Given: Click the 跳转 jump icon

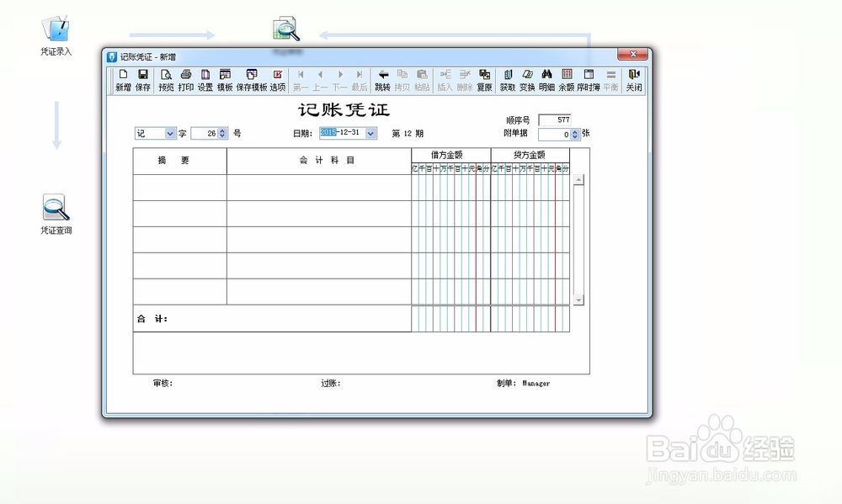Looking at the screenshot, I should point(382,80).
